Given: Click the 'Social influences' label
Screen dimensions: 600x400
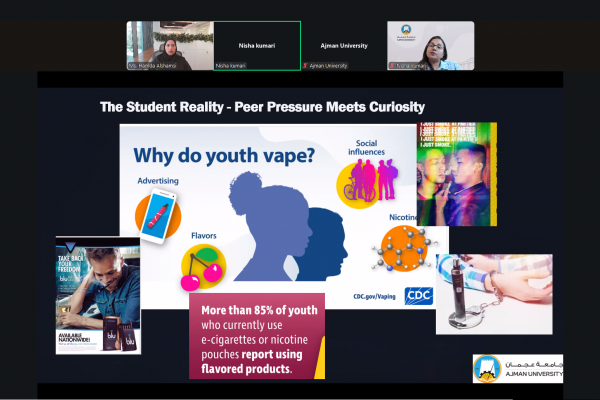Looking at the screenshot, I should [x=367, y=148].
